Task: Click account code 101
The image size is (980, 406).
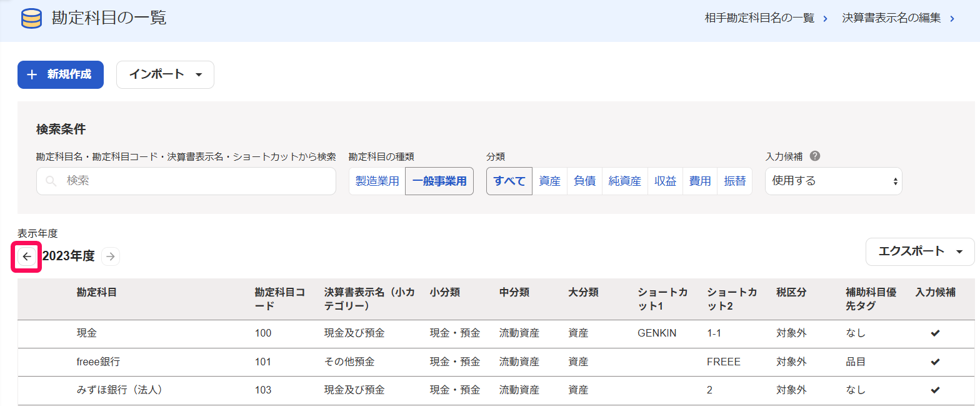Action: [x=263, y=362]
